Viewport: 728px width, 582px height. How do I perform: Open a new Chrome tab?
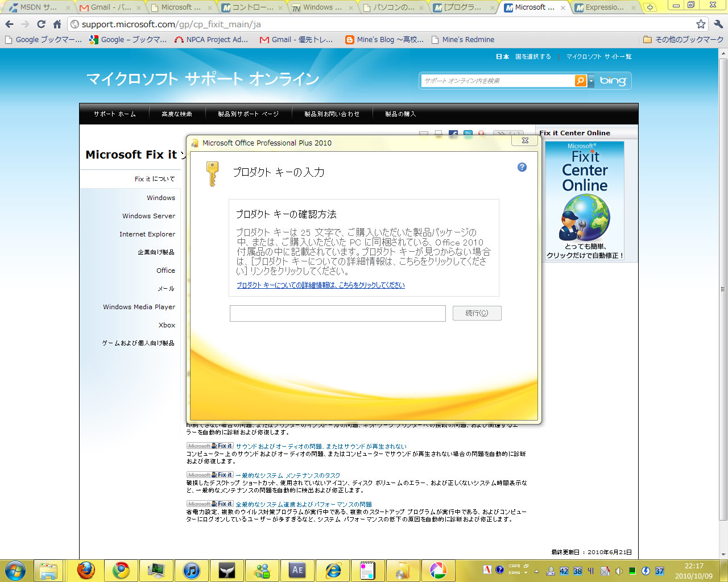[x=650, y=7]
